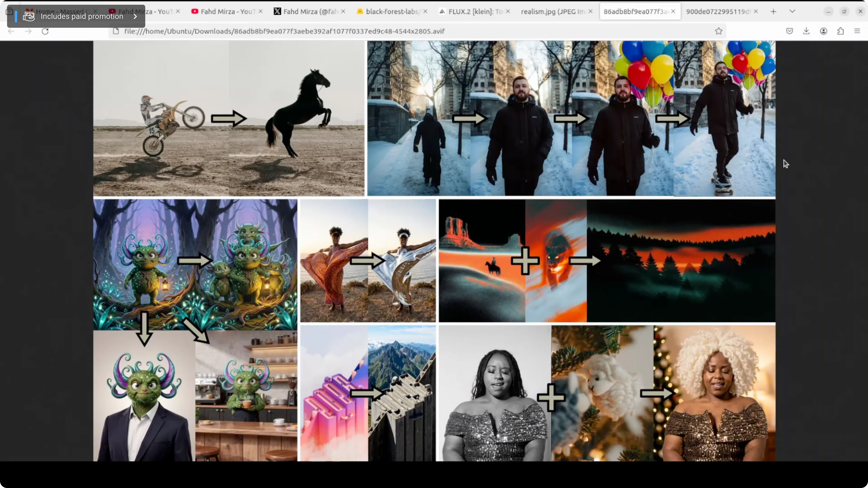
Task: Bookmark this page with star icon
Action: click(718, 31)
